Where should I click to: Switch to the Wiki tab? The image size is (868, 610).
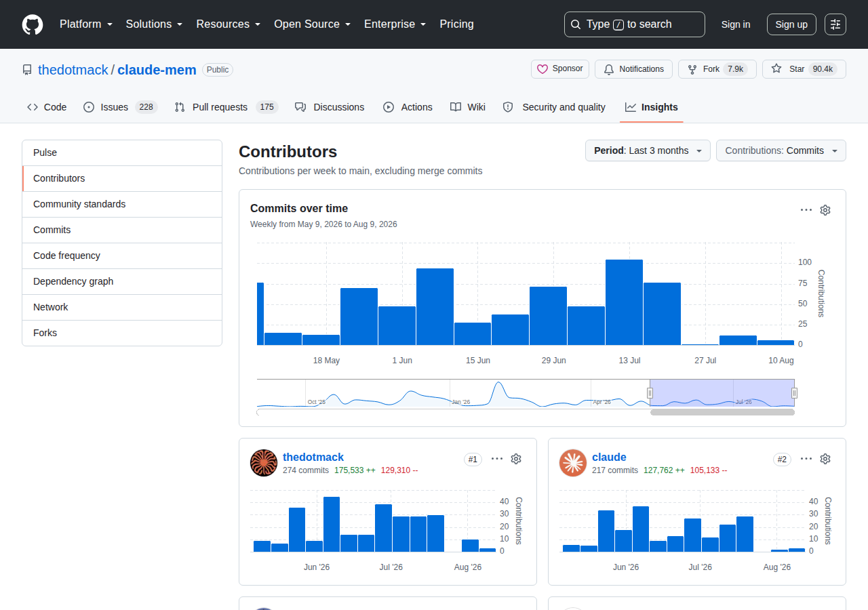click(468, 107)
